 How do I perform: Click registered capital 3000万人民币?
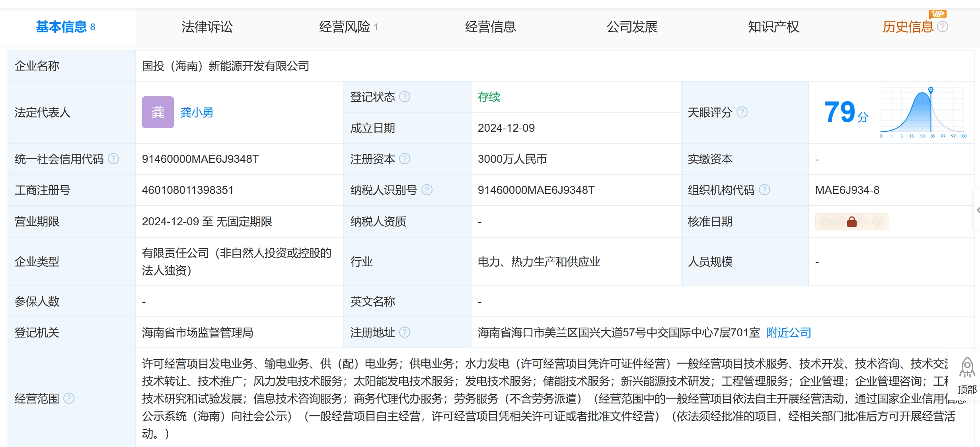point(512,159)
